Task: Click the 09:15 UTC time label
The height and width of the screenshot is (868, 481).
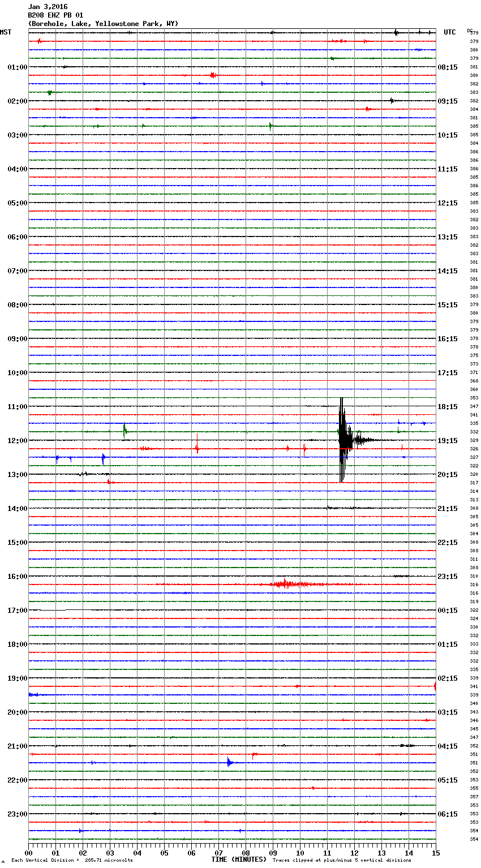Action: pos(448,101)
